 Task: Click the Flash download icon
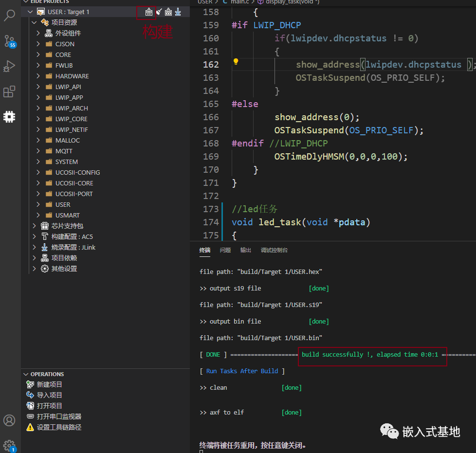178,12
